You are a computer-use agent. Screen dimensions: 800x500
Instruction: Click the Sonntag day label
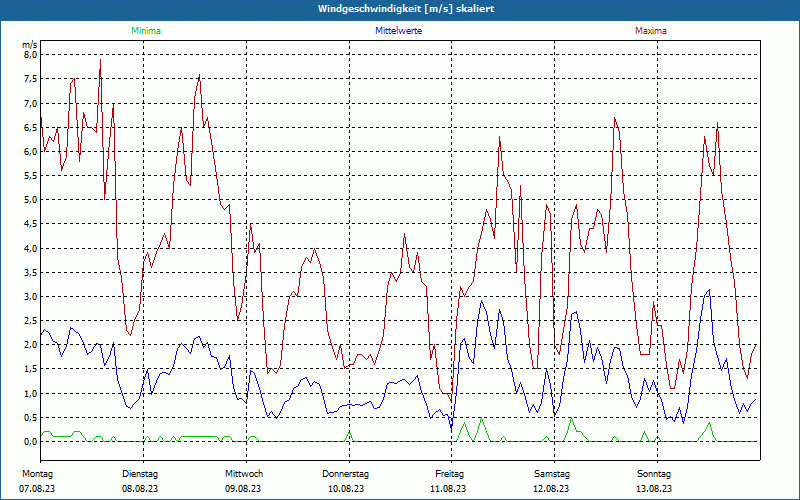click(x=654, y=474)
